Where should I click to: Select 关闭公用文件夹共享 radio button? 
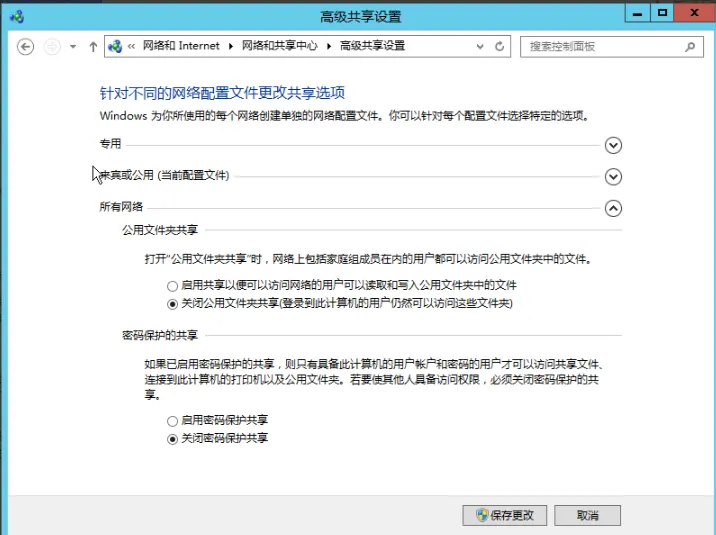coord(172,303)
